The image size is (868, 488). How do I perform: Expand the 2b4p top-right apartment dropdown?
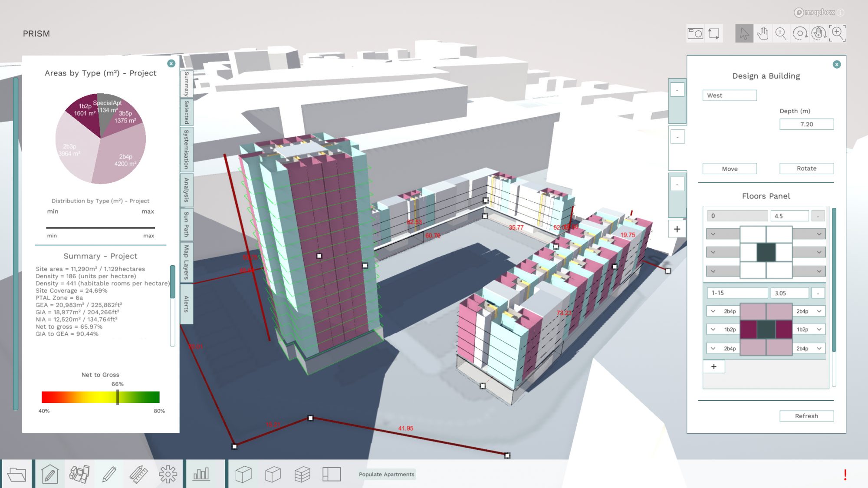coord(819,311)
